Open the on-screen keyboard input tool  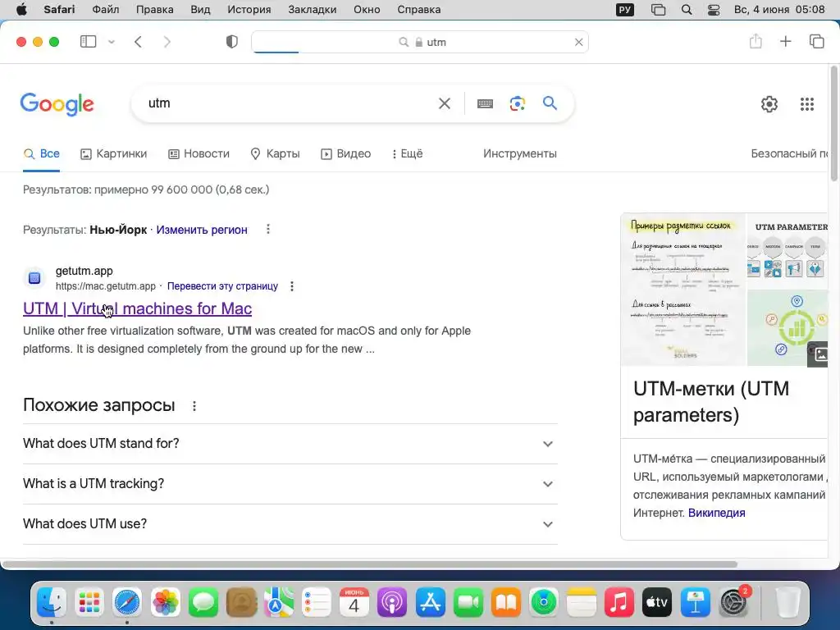(x=485, y=103)
